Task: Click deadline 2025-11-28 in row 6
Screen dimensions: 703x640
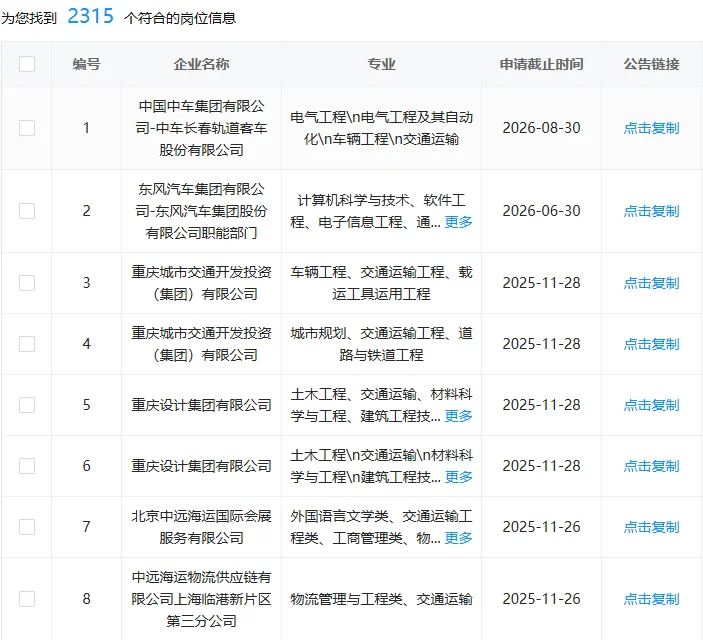Action: [x=542, y=466]
